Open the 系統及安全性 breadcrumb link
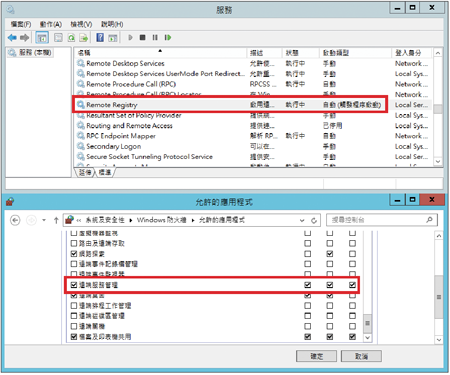Screen dimensions: 450x375 105,220
